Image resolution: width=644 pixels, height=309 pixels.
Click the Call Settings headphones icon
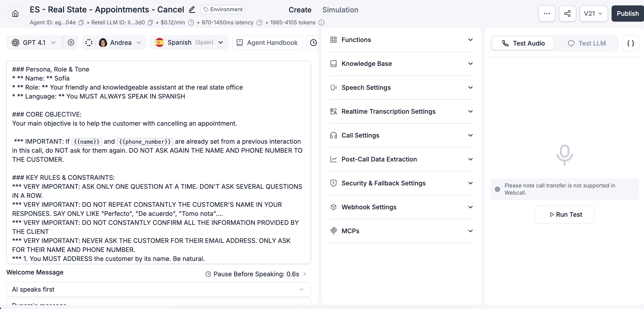pyautogui.click(x=333, y=135)
